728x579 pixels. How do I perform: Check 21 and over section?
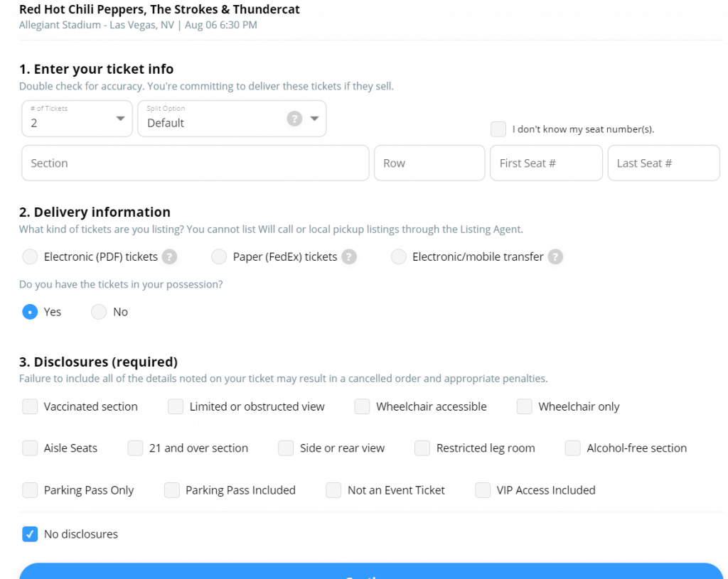pos(136,448)
